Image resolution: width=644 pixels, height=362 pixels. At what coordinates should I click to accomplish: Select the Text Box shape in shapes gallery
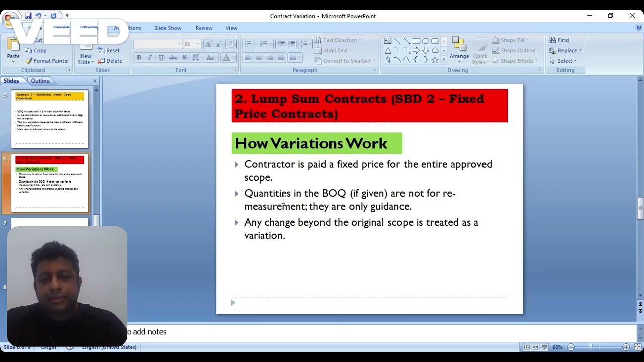(387, 41)
